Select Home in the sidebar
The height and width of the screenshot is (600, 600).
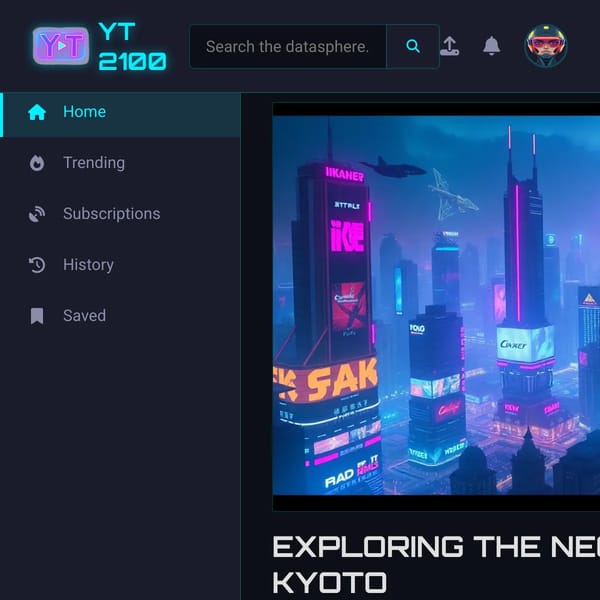(x=120, y=115)
